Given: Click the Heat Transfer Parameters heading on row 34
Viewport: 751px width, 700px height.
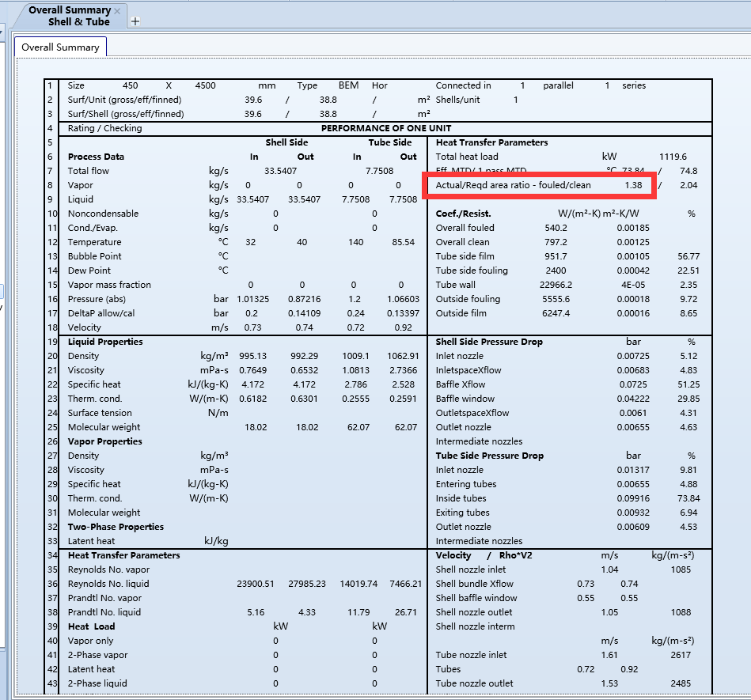Looking at the screenshot, I should click(124, 555).
